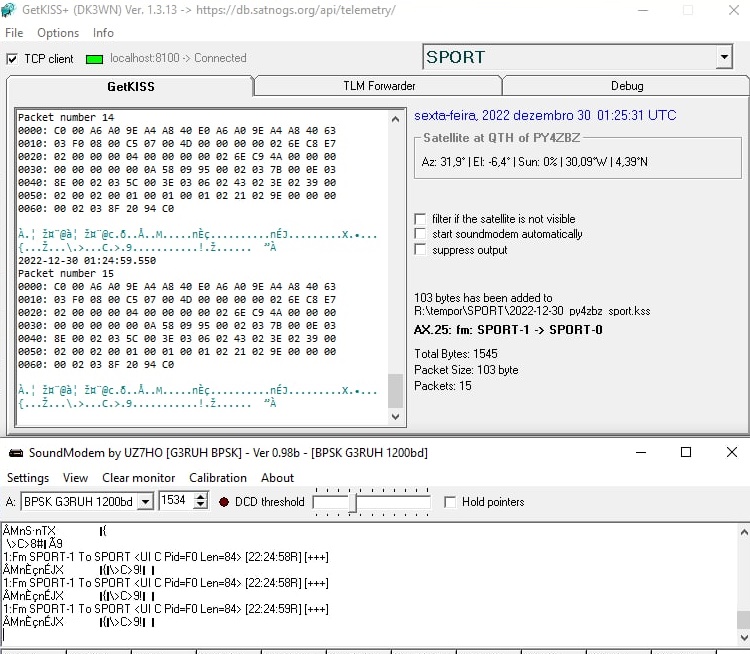
Task: Expand the BPSK G3RUH 1200bd modem dropdown
Action: coord(144,502)
